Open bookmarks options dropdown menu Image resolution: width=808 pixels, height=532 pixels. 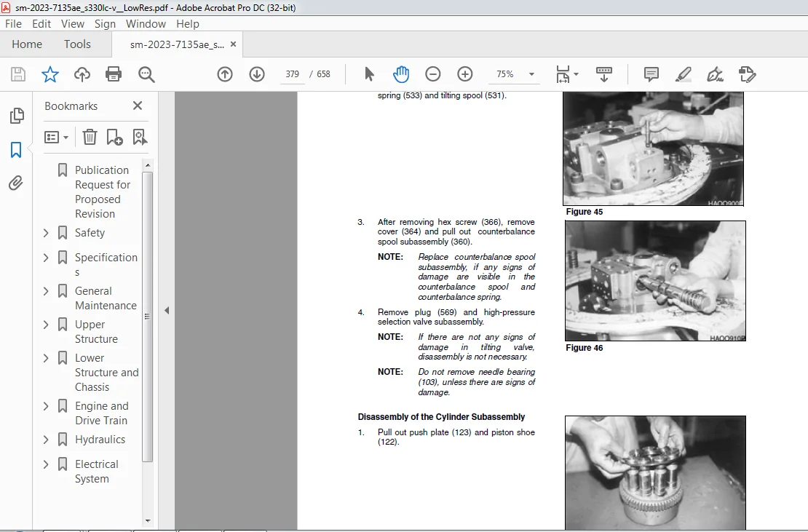[56, 137]
